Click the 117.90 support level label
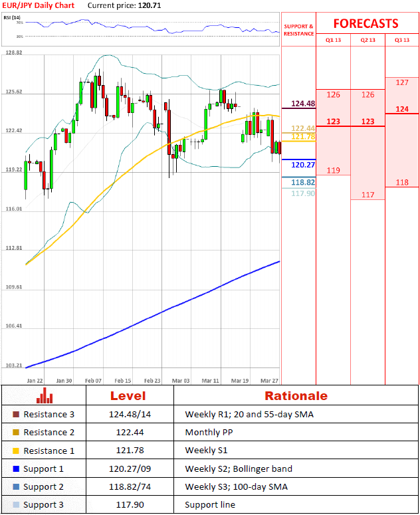The height and width of the screenshot is (515, 420). tap(303, 193)
